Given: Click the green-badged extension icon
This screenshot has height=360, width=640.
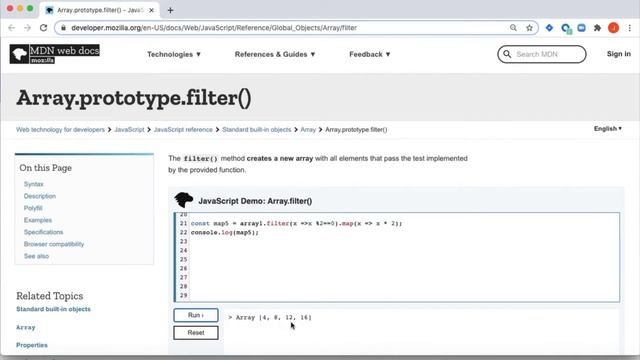Looking at the screenshot, I should pyautogui.click(x=566, y=28).
